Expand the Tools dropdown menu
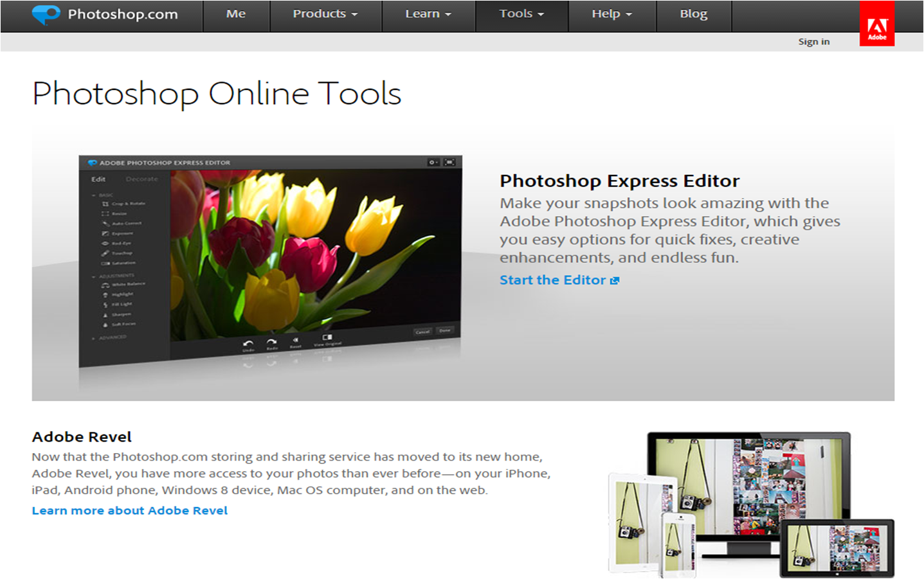This screenshot has width=924, height=579. pyautogui.click(x=521, y=14)
